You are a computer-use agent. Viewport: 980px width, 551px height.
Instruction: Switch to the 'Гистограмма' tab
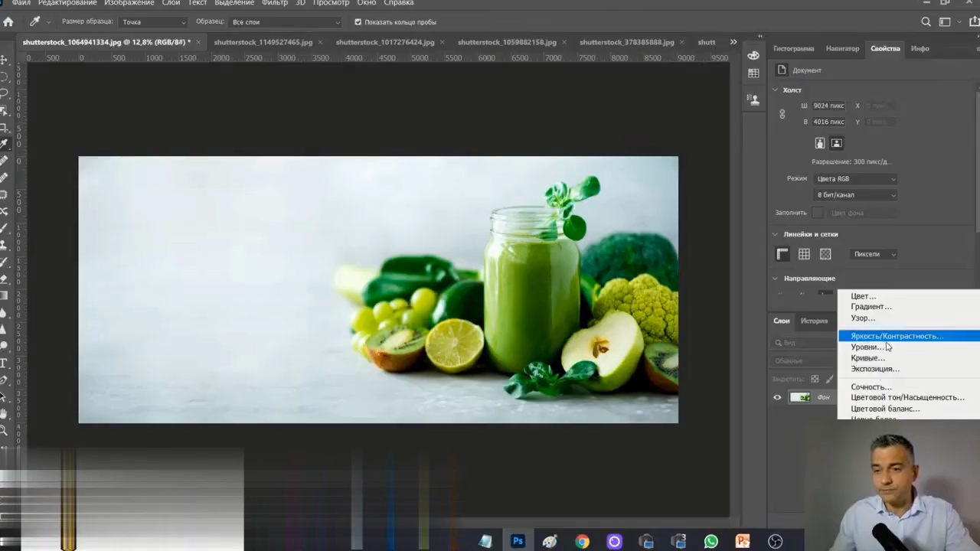coord(793,48)
